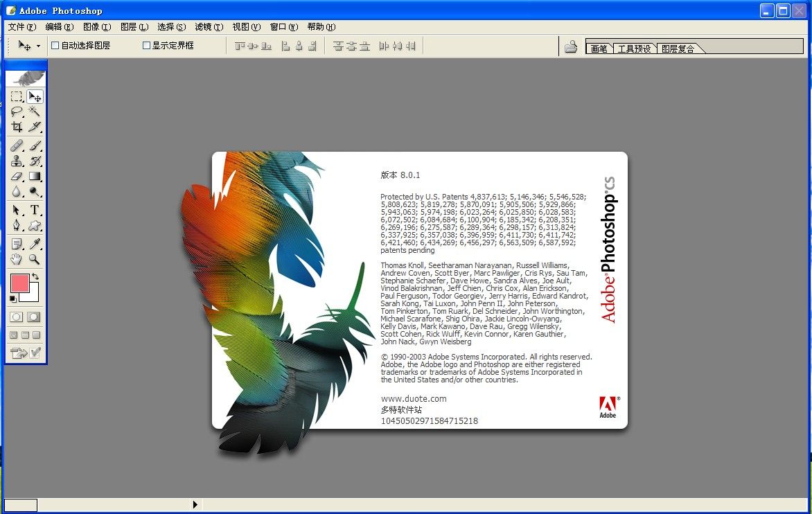Image resolution: width=812 pixels, height=514 pixels.
Task: Enable the 自动选择图层 checkbox
Action: (x=55, y=46)
